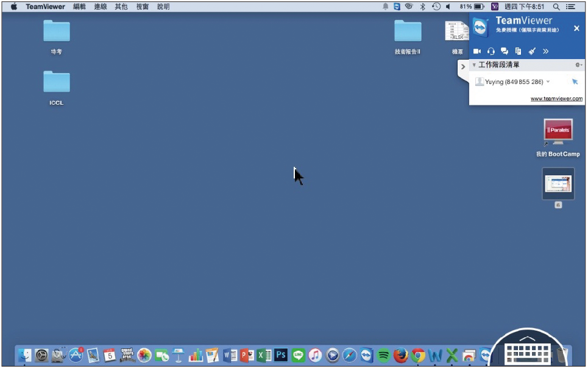Open System Preferences in the Dock
The image size is (588, 369).
41,355
